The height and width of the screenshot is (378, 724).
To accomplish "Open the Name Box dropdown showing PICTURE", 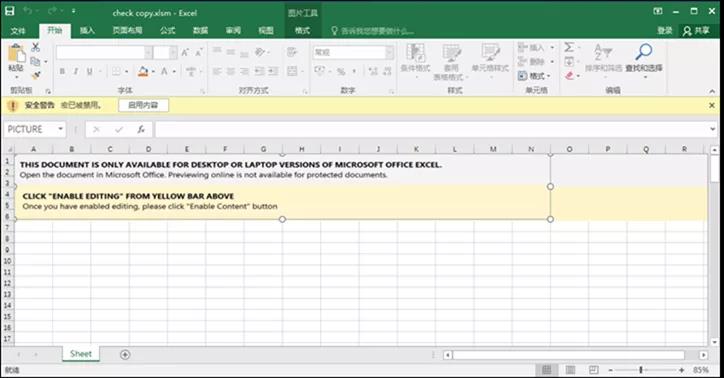I will (60, 129).
